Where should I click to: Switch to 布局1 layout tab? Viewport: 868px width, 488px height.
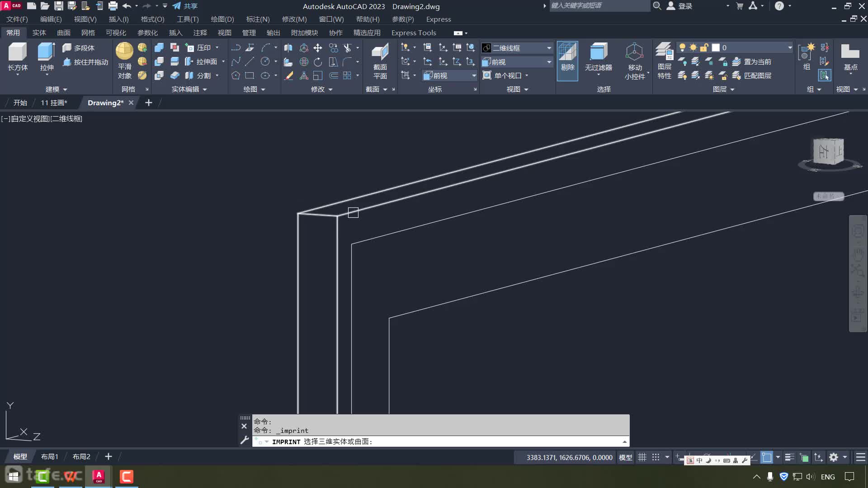pos(50,457)
